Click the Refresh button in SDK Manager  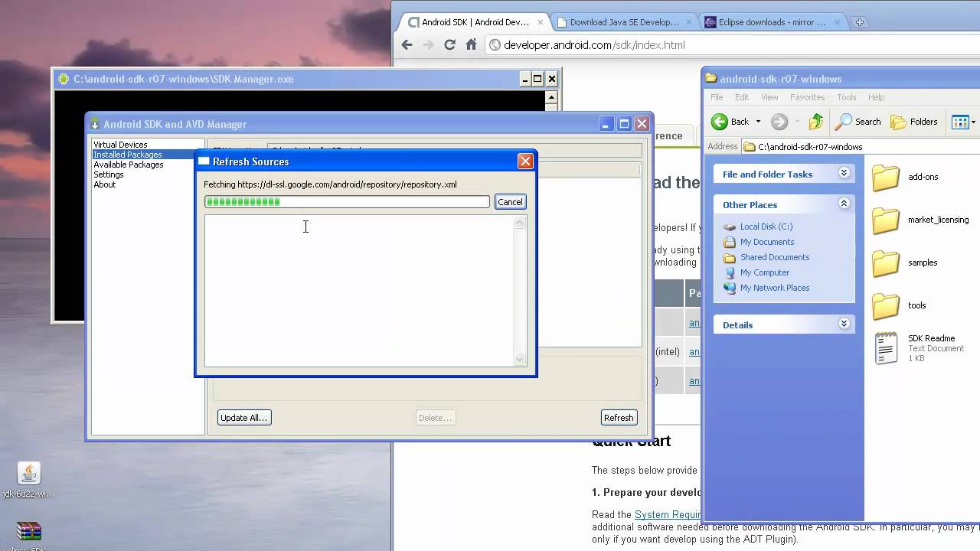tap(619, 418)
